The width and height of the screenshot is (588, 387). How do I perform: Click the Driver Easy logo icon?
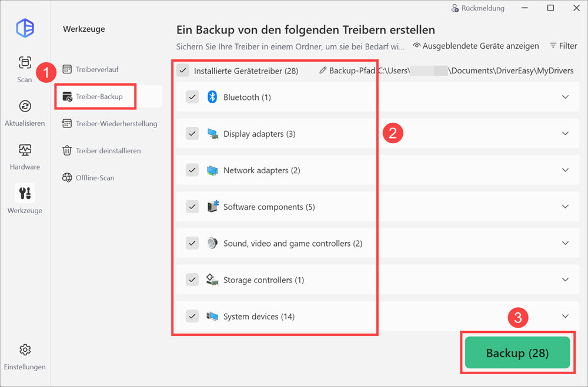pos(25,28)
